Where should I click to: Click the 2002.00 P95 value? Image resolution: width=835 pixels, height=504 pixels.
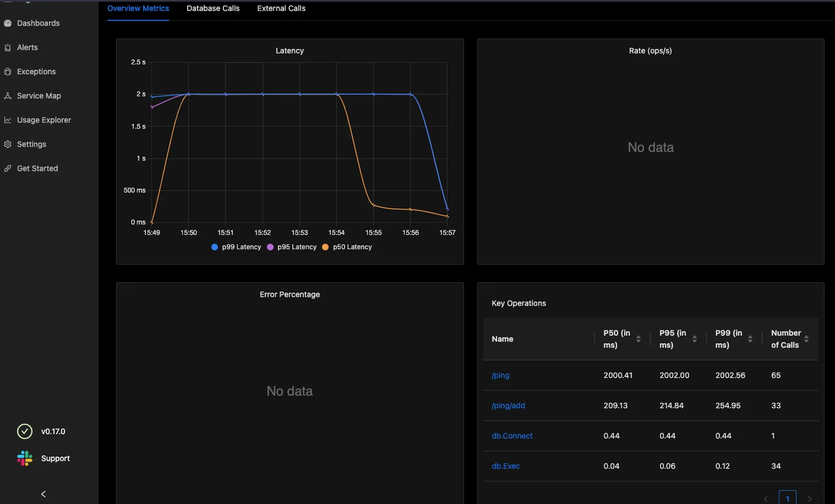tap(674, 375)
